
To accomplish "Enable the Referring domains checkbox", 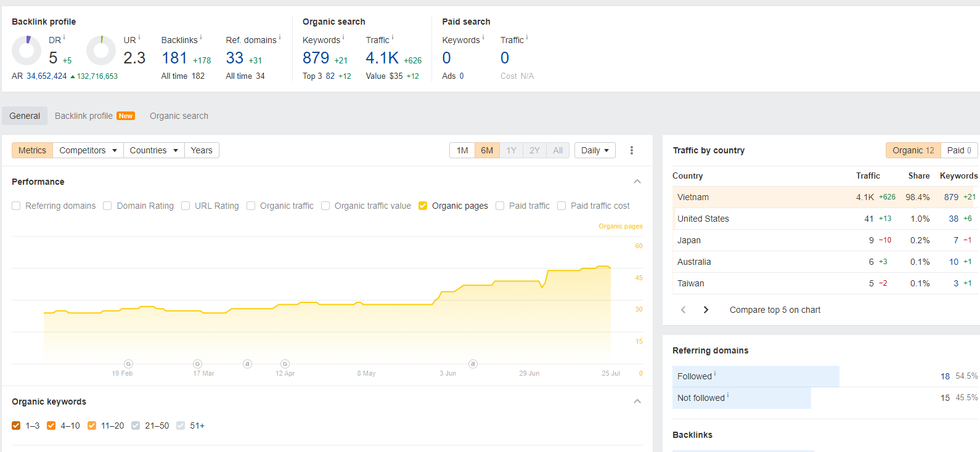I will tap(17, 206).
